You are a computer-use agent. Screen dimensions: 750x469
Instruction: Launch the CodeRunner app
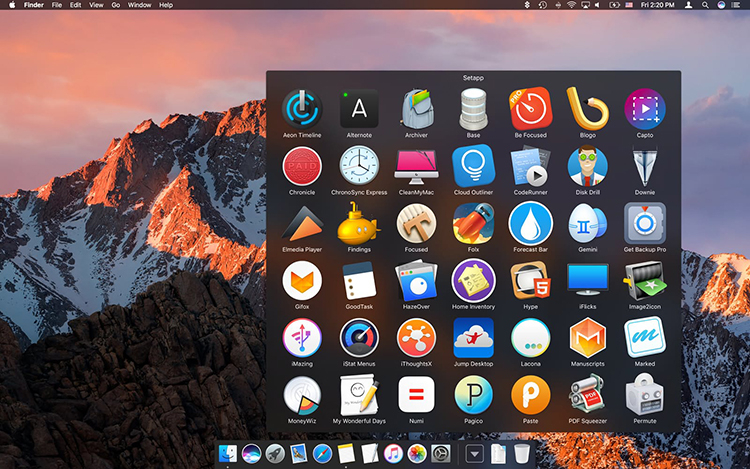click(530, 166)
